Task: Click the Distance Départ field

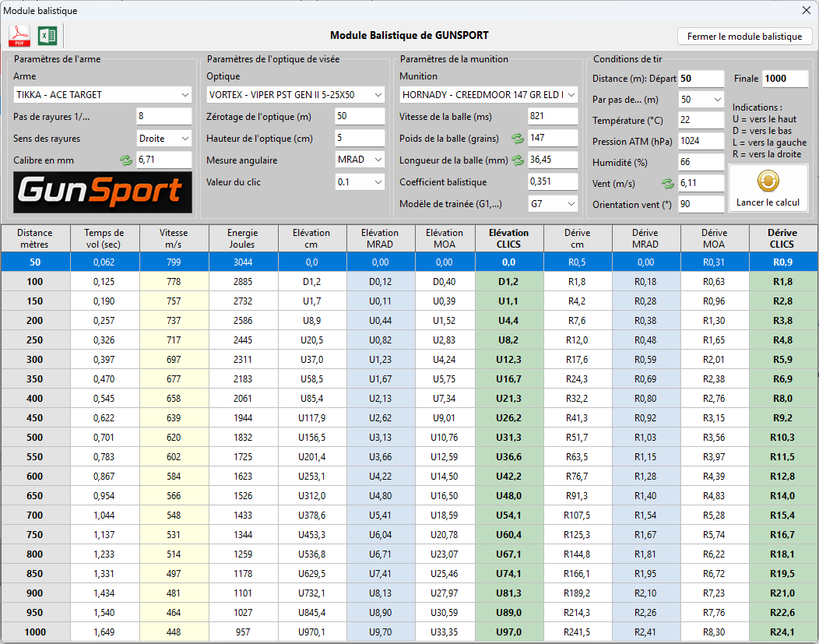Action: click(x=701, y=79)
